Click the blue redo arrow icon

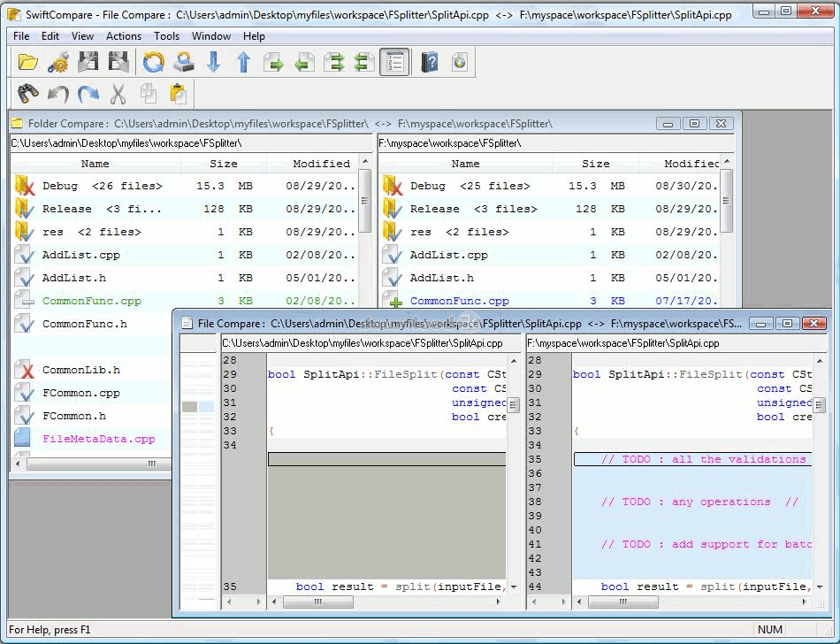[88, 93]
